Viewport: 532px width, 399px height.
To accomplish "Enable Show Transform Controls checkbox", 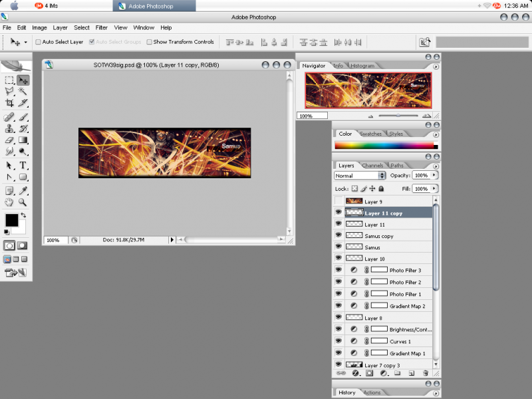I will point(149,42).
